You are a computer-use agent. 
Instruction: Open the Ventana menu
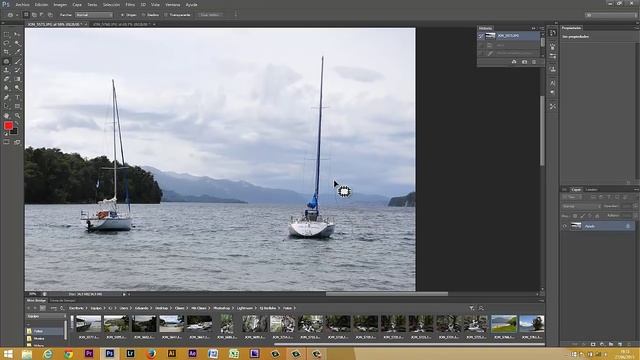pyautogui.click(x=173, y=4)
